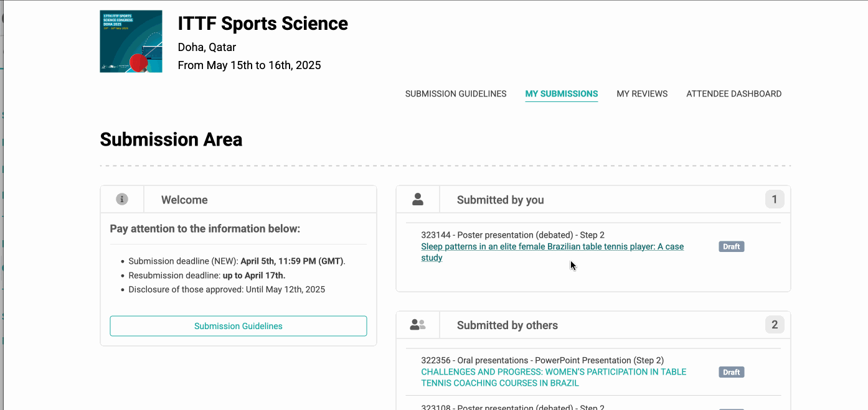This screenshot has height=410, width=868.
Task: Click the outlined Submission Guidelines button
Action: [x=238, y=326]
